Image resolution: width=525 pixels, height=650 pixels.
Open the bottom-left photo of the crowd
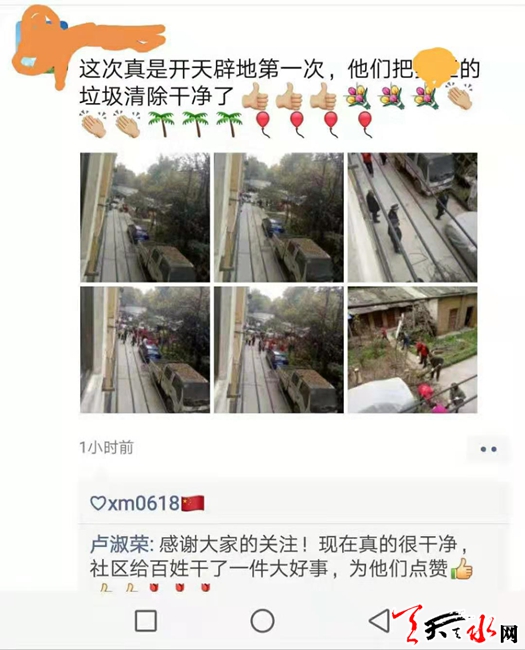pyautogui.click(x=145, y=349)
